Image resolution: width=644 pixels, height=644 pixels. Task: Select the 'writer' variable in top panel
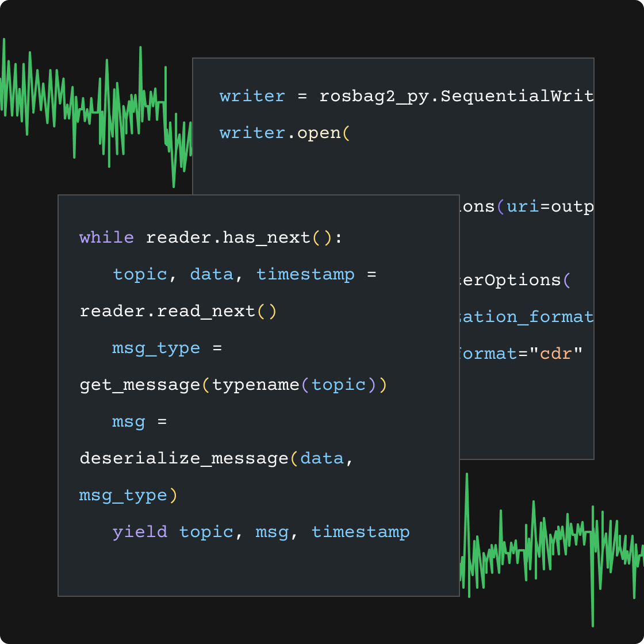point(252,96)
